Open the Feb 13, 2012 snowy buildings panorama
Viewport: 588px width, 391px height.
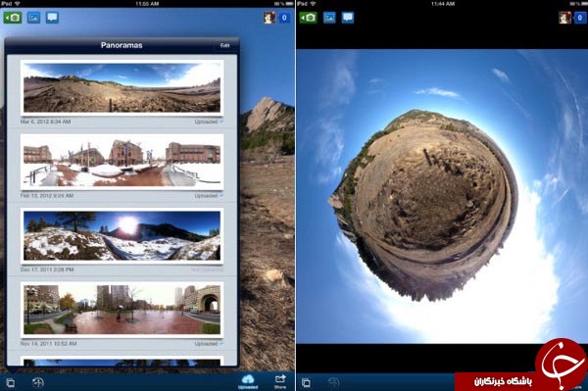coord(122,162)
